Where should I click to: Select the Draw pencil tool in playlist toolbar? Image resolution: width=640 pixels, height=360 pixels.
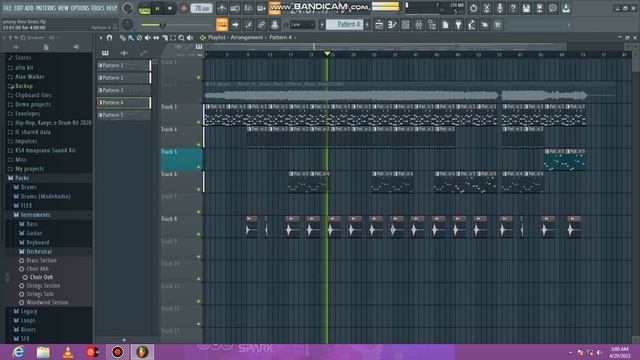[122, 38]
